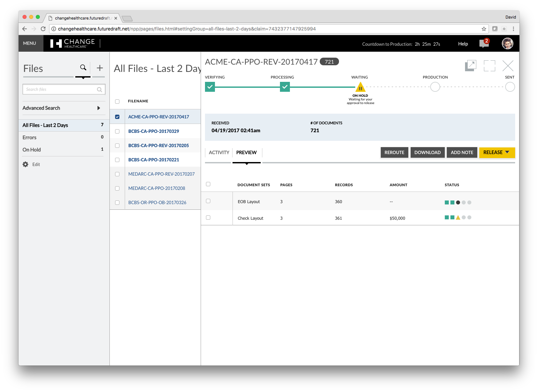Screen dimensions: 538x392
Task: Check the Check Layout row checkbox
Action: click(x=208, y=217)
